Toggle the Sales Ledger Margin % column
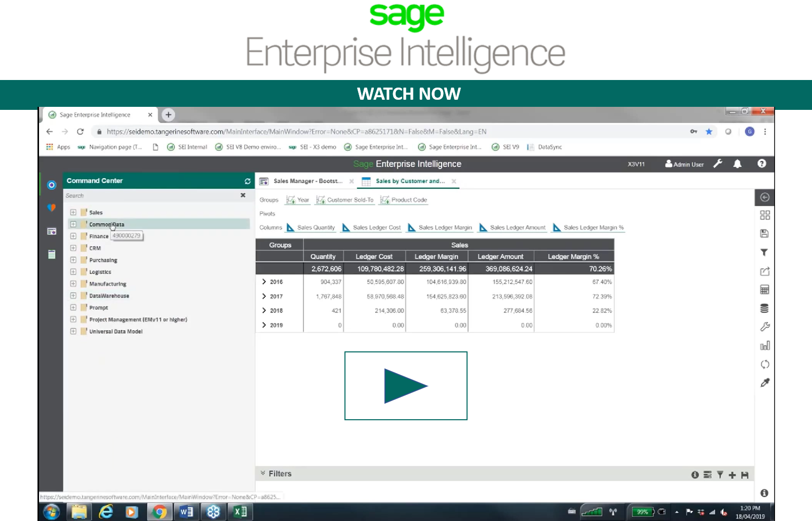Viewport: 812px width, 521px height. click(x=587, y=227)
